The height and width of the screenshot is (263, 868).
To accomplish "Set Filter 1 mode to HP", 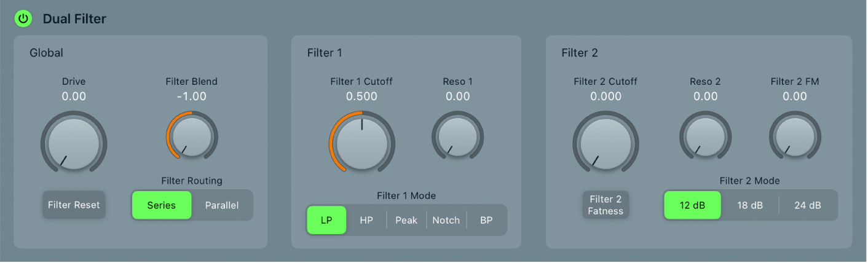I will 366,221.
